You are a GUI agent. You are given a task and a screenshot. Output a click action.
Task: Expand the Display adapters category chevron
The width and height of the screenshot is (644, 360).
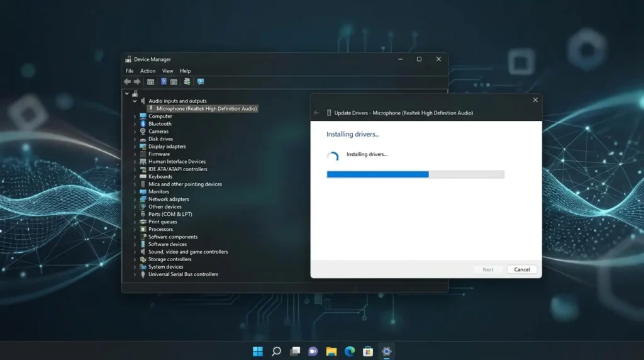135,146
